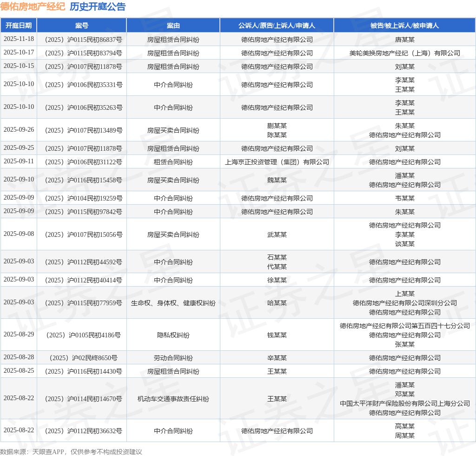The height and width of the screenshot is (456, 476).
Task: Select the 案由 column header
Action: 173,26
